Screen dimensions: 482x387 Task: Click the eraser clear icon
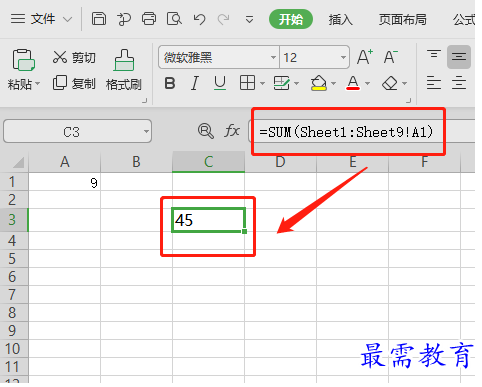click(x=390, y=83)
